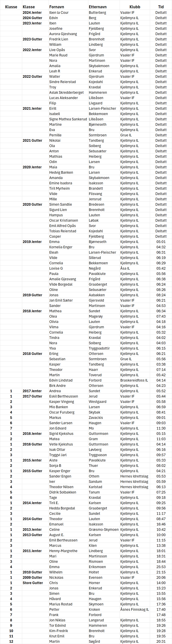This screenshot has height=644, width=172.
Task: Select the Aslak Skredderberget name cell
Action: coord(66,92)
